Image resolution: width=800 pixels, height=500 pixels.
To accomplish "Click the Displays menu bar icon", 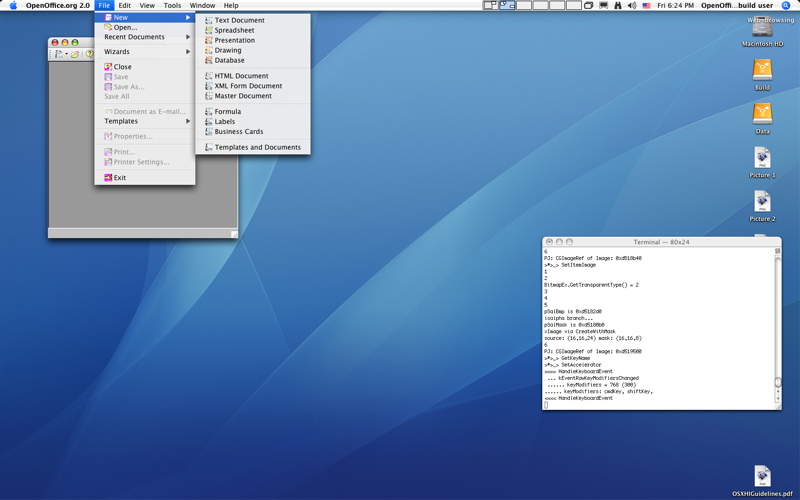I will click(603, 6).
